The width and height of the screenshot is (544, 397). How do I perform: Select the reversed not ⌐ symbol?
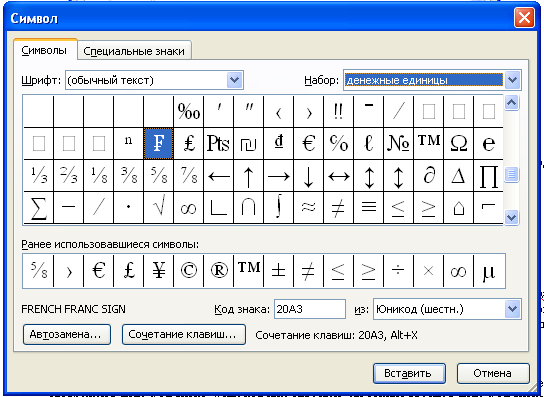click(x=488, y=207)
